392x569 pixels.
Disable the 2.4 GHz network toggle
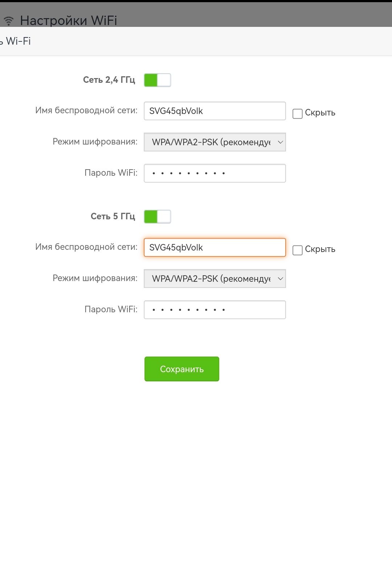158,80
